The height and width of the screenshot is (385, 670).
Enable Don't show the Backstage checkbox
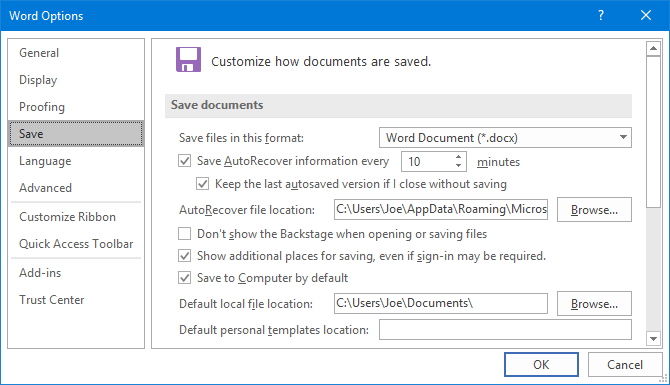click(x=185, y=234)
